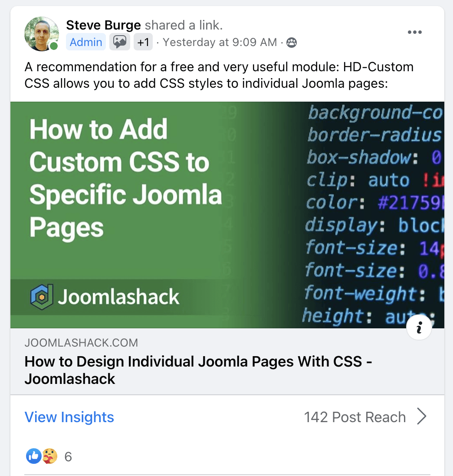Open the Yesterday at 9:09 AM timestamp

pos(220,42)
